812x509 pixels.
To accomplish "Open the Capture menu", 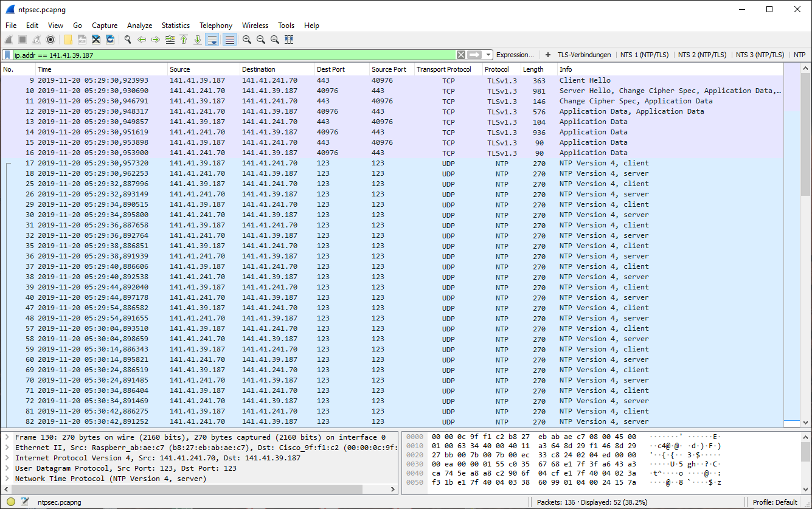I will point(105,26).
